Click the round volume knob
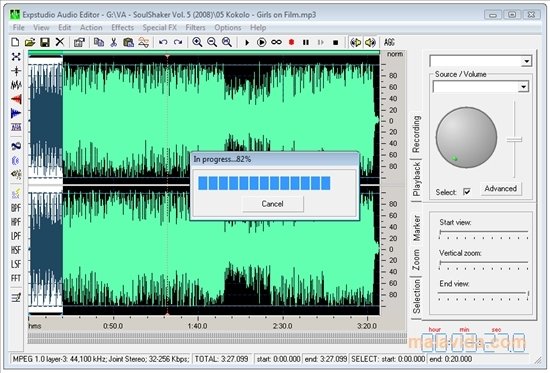550x373 pixels. click(x=466, y=137)
